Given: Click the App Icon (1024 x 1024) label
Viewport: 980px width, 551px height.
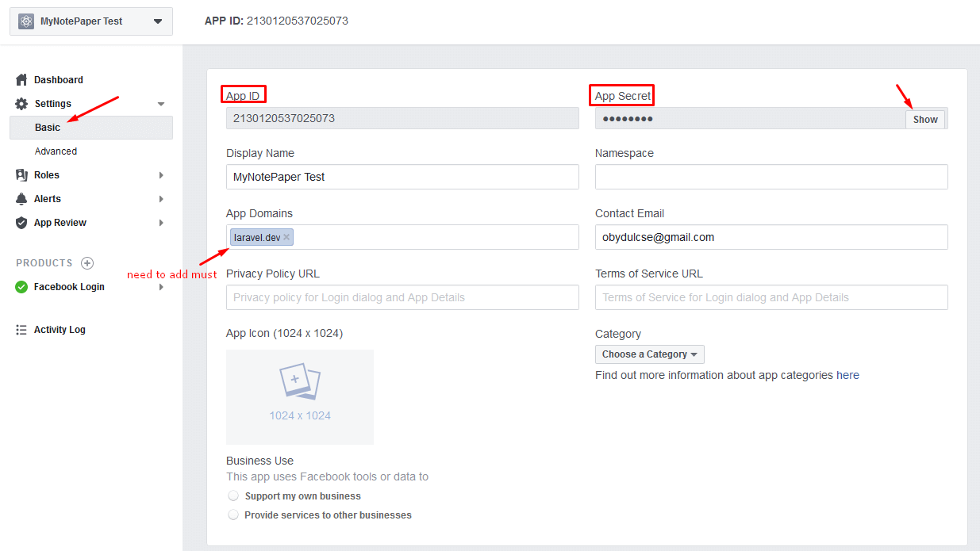Looking at the screenshot, I should coord(284,333).
